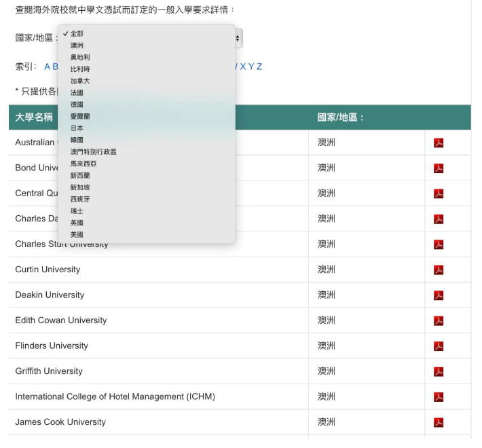Jump to index letter B
This screenshot has width=482, height=448.
(x=55, y=67)
